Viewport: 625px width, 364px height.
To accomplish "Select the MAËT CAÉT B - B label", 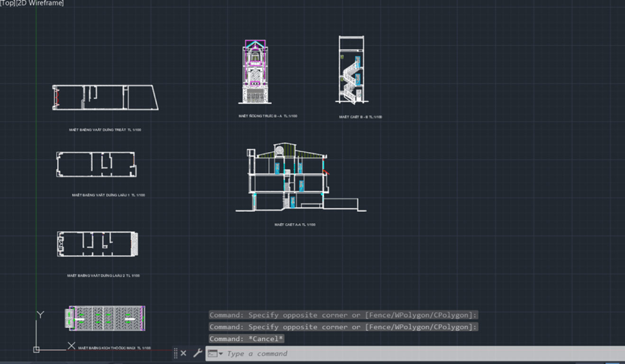I will [x=360, y=117].
